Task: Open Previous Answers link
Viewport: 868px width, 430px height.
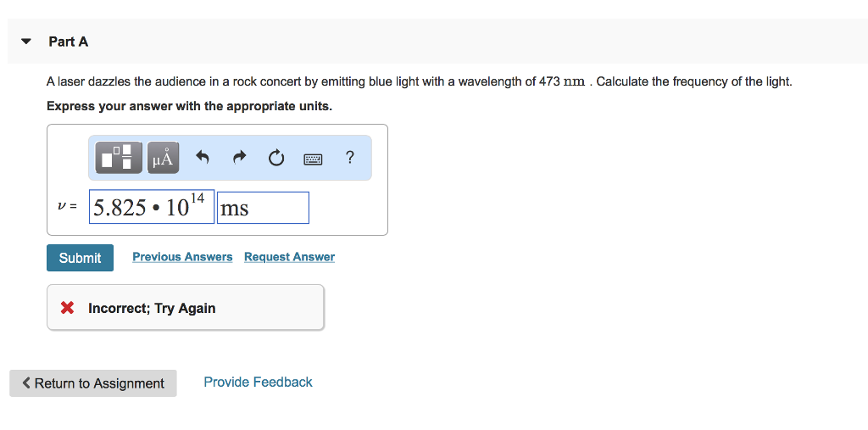Action: [x=182, y=257]
